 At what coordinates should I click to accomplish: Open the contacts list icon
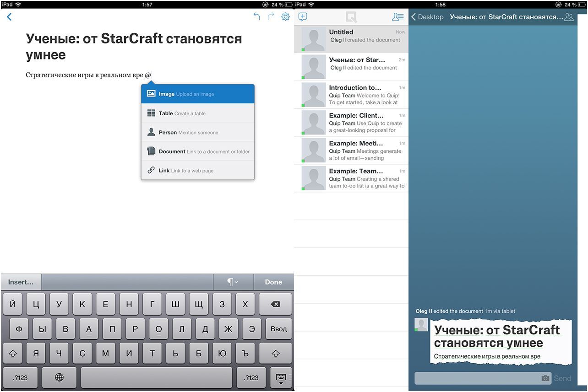pyautogui.click(x=398, y=16)
